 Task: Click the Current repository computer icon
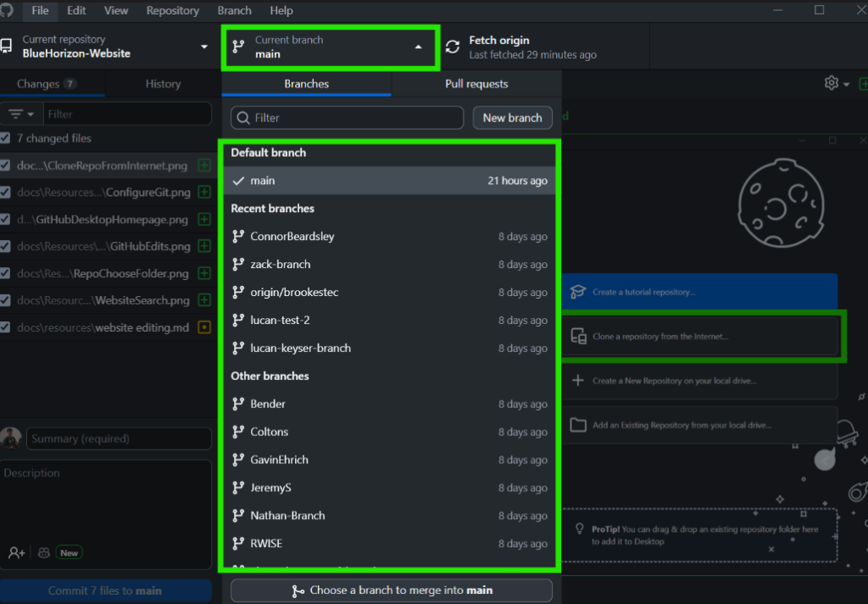(6, 46)
